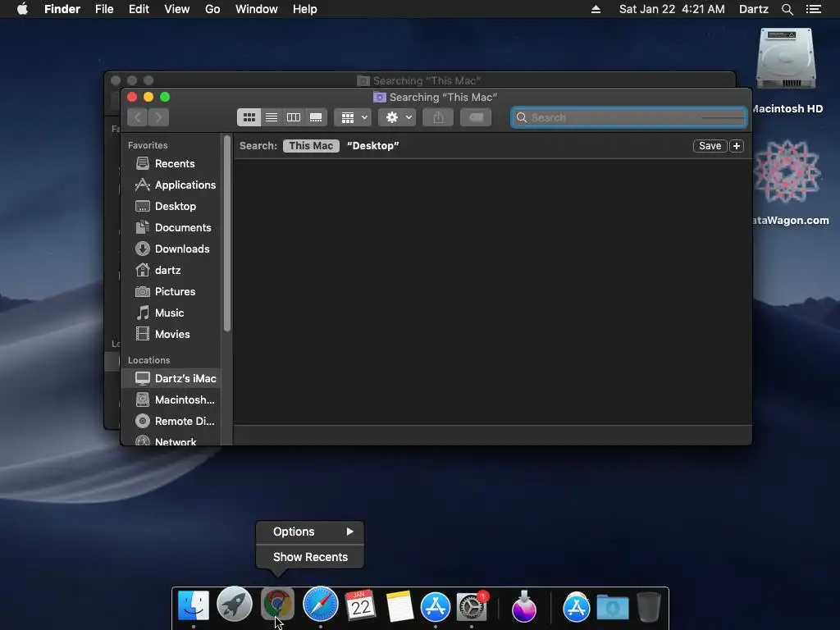Open Movies in sidebar
This screenshot has height=630, width=840.
[x=171, y=335]
